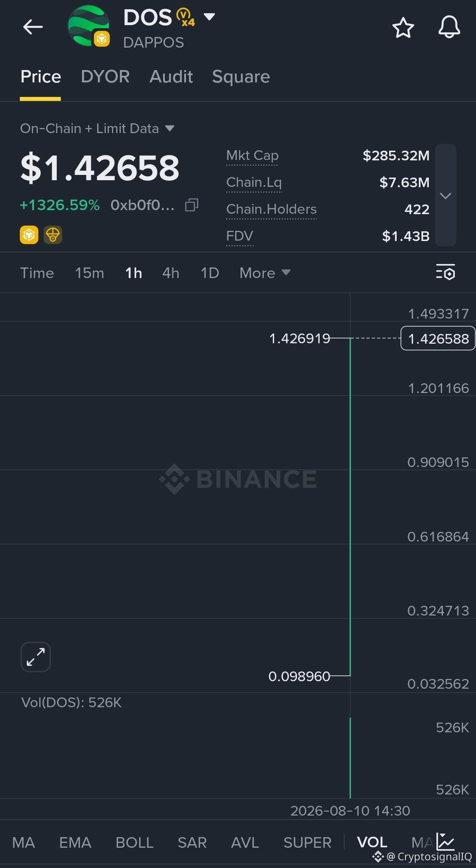Enable the BOLL indicator

tap(134, 842)
